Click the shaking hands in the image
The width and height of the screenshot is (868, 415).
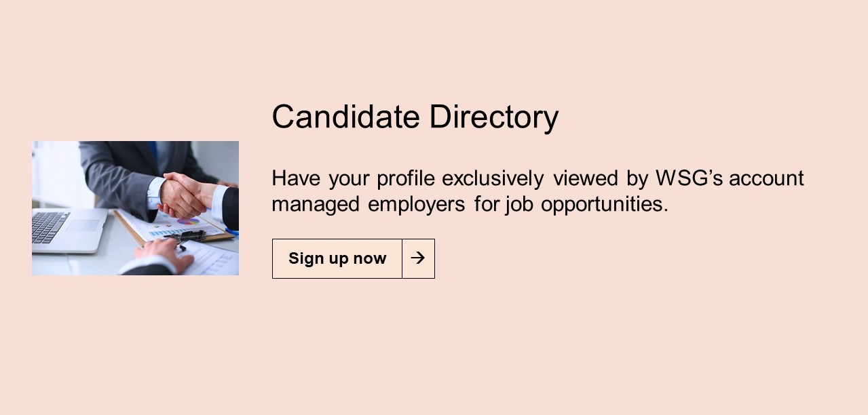pyautogui.click(x=185, y=195)
